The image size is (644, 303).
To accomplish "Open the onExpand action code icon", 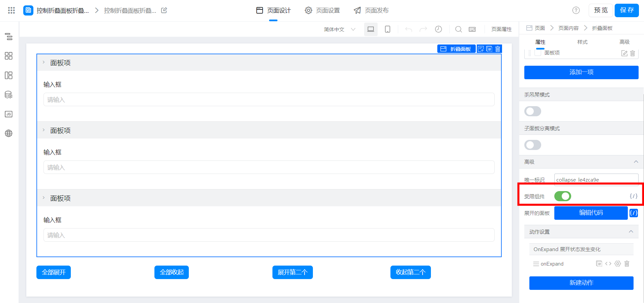I will (608, 264).
